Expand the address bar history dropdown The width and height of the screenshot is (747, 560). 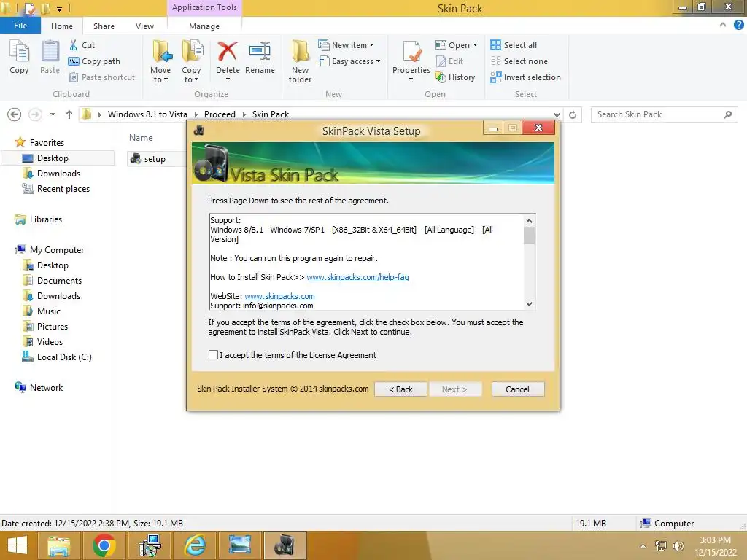[557, 114]
